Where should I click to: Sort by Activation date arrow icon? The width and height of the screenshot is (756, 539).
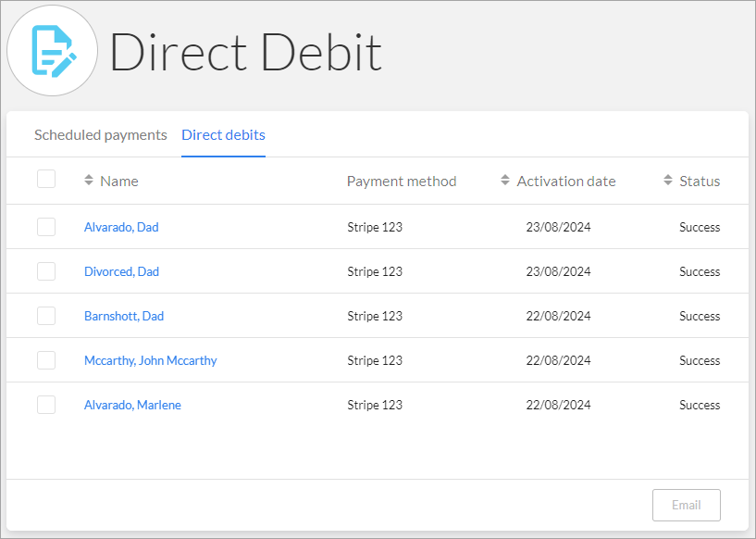click(x=505, y=180)
